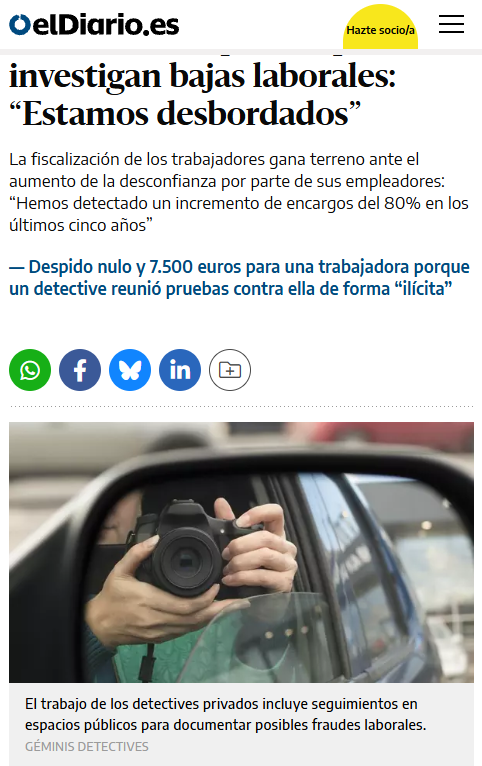Share the article on Bluesky

(130, 370)
